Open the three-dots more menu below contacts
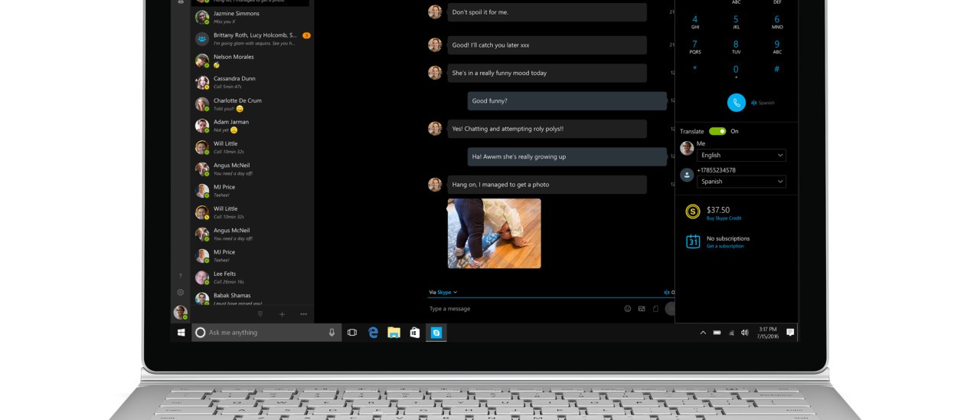This screenshot has width=980, height=420. 303,314
